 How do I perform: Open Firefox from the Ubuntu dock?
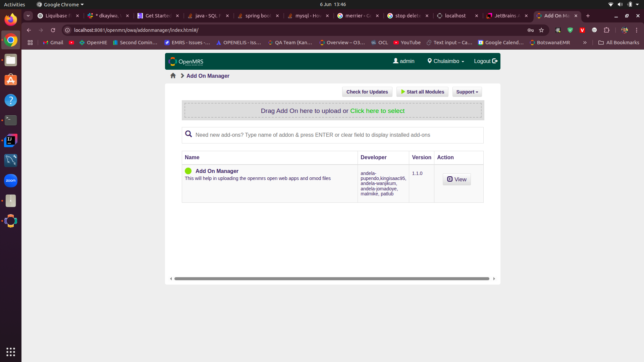click(11, 20)
